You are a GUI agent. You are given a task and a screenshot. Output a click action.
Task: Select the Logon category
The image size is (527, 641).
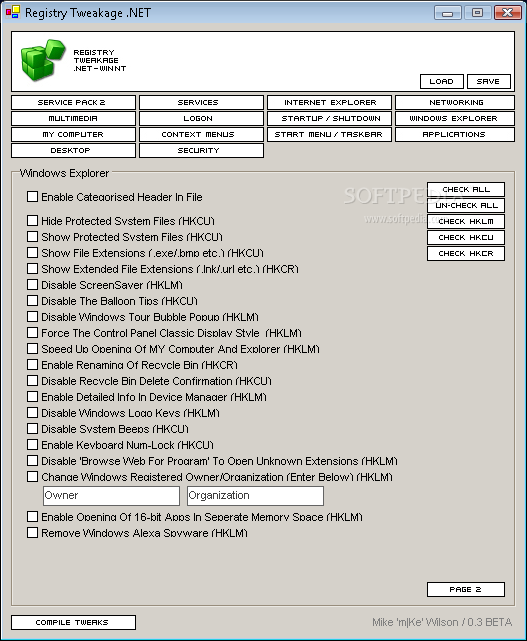201,118
